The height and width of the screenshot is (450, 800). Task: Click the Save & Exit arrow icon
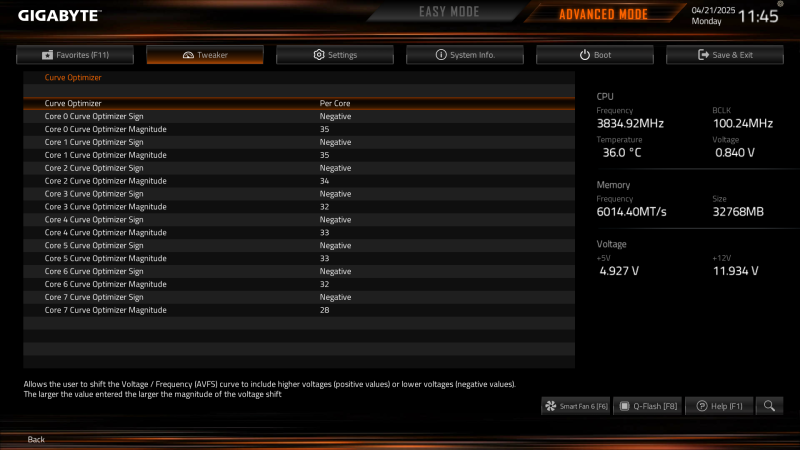pyautogui.click(x=703, y=55)
